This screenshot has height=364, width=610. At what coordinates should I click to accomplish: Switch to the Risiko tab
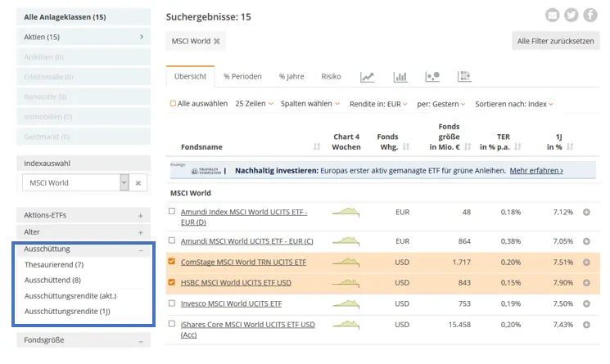331,77
